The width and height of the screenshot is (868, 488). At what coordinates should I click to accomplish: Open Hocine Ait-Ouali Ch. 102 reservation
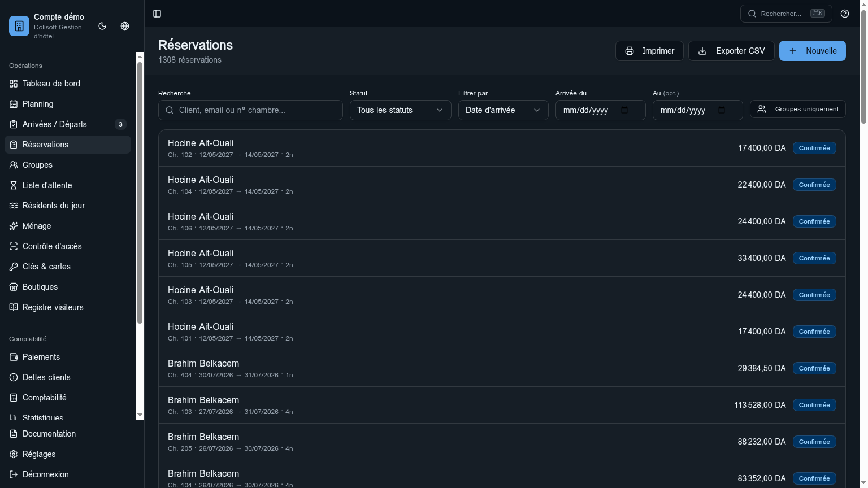point(502,148)
